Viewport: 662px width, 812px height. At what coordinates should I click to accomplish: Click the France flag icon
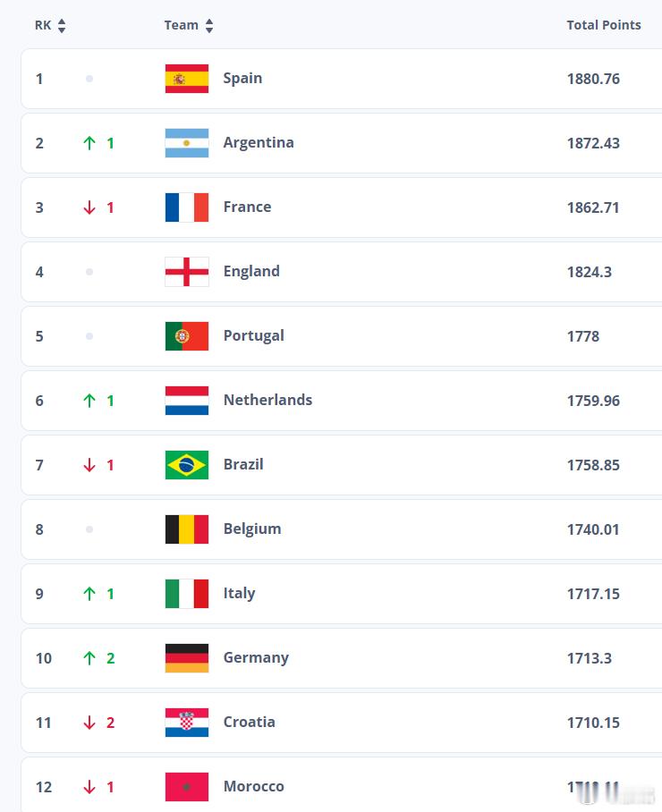click(187, 207)
